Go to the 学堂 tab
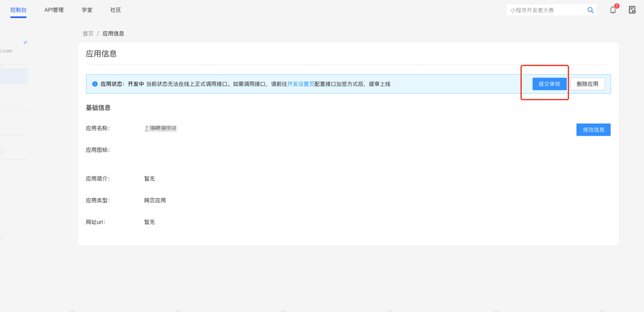This screenshot has height=312, width=644. (87, 10)
